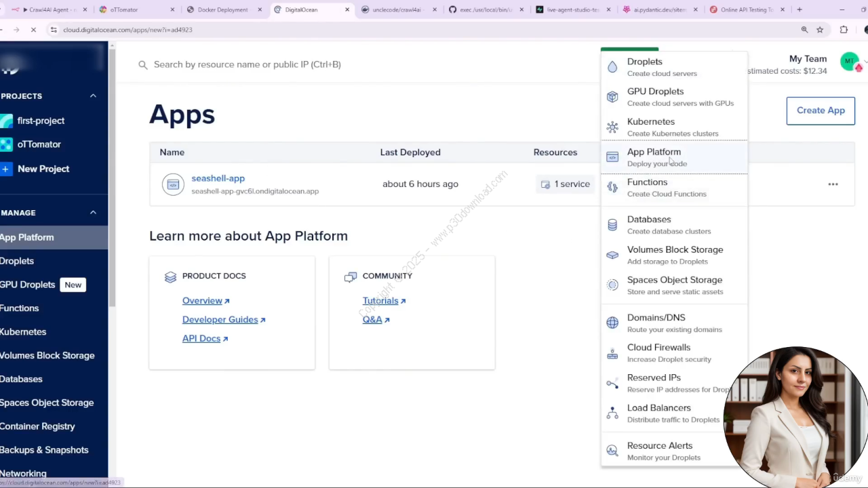Click the Domains/DNS globe icon
Viewport: 868px width, 488px height.
pyautogui.click(x=612, y=323)
